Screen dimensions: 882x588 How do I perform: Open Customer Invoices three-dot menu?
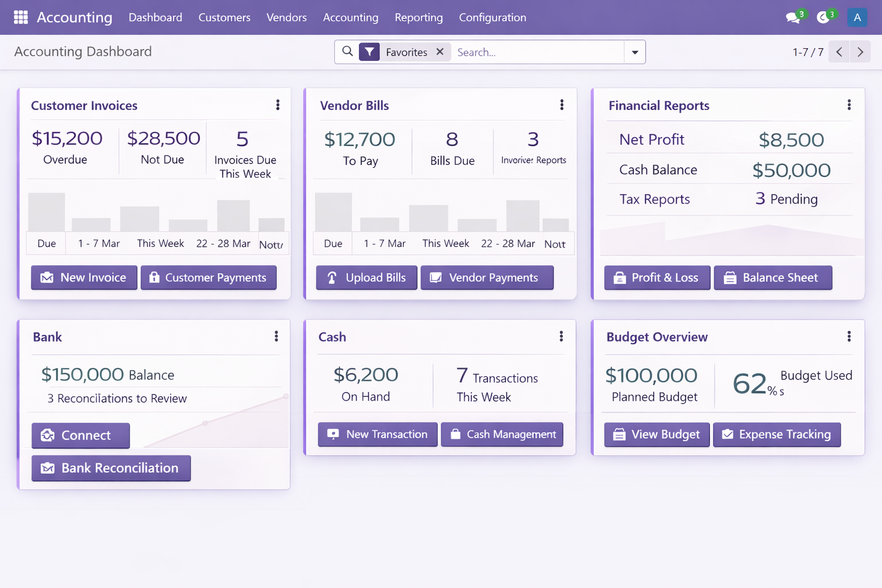coord(278,105)
